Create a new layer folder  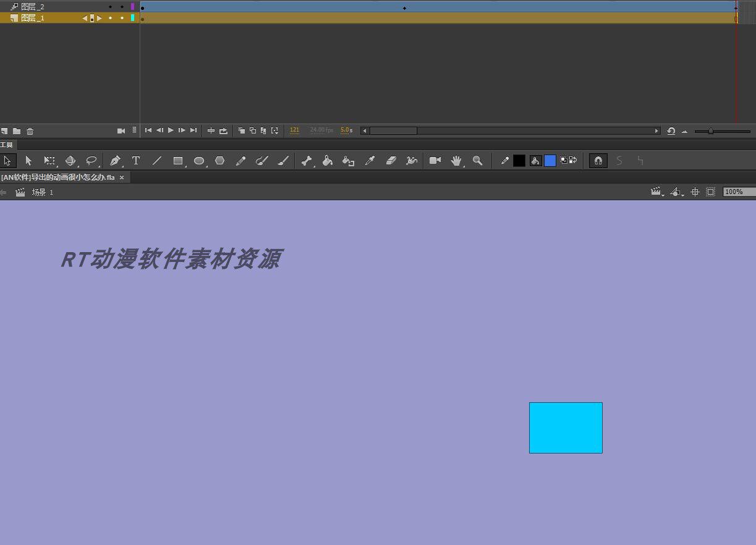tap(17, 131)
